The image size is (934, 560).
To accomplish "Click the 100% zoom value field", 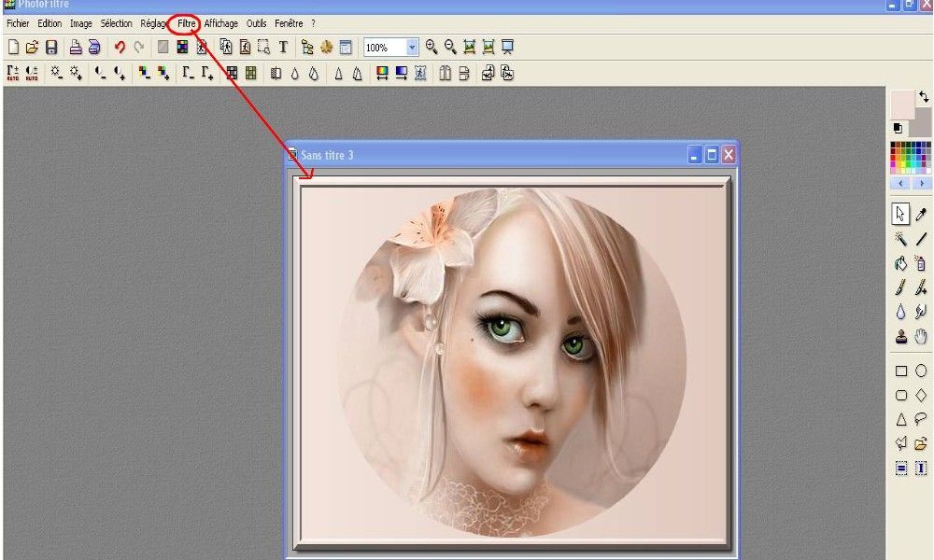I will (x=385, y=47).
